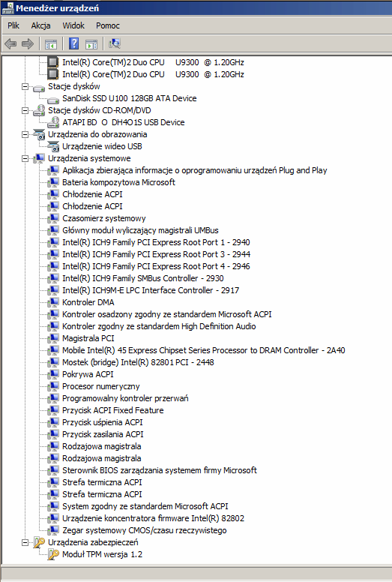
Task: Collapse Stacje dysków CD-ROM/DVD node
Action: pyautogui.click(x=25, y=110)
